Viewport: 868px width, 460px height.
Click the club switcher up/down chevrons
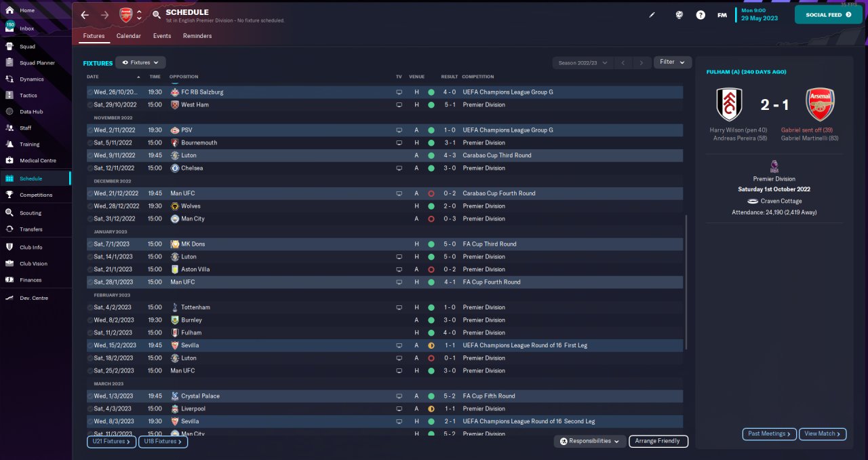pyautogui.click(x=140, y=15)
